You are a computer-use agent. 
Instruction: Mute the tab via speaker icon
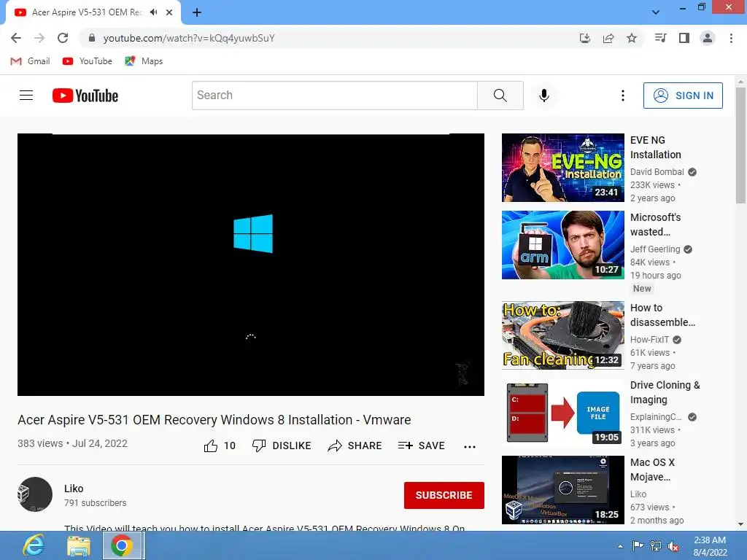click(x=153, y=12)
